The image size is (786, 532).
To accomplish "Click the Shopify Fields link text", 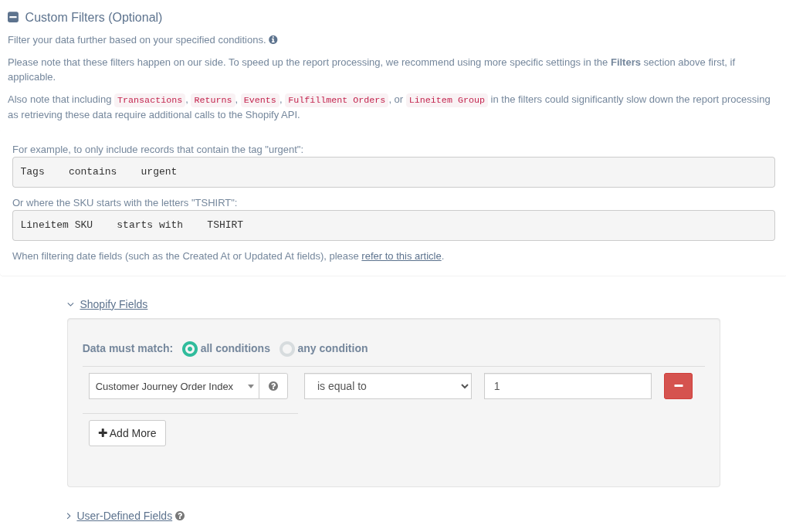I will [x=113, y=304].
